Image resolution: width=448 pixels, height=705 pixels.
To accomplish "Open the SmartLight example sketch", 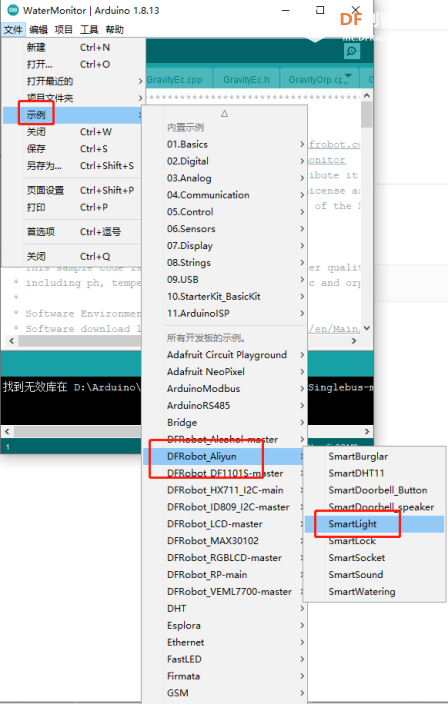I will pyautogui.click(x=375, y=524).
